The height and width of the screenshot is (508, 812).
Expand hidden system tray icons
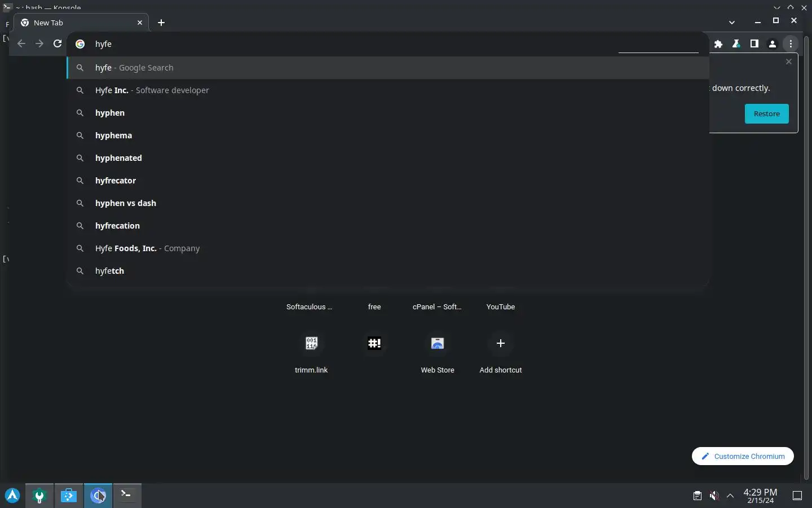click(730, 496)
